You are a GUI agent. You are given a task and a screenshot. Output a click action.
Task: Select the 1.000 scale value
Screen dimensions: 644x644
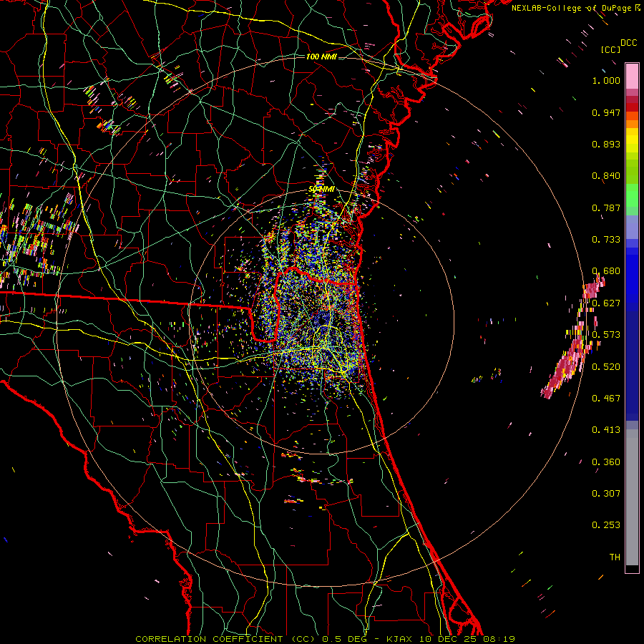coord(606,80)
